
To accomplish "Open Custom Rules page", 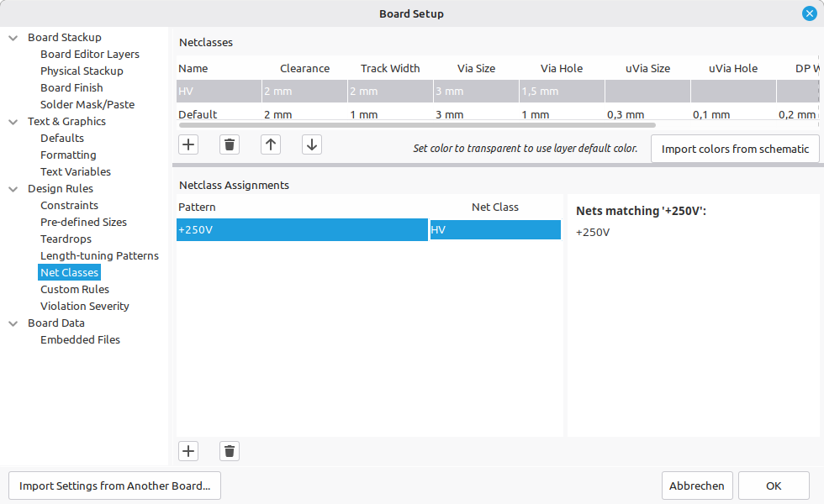I will (75, 289).
